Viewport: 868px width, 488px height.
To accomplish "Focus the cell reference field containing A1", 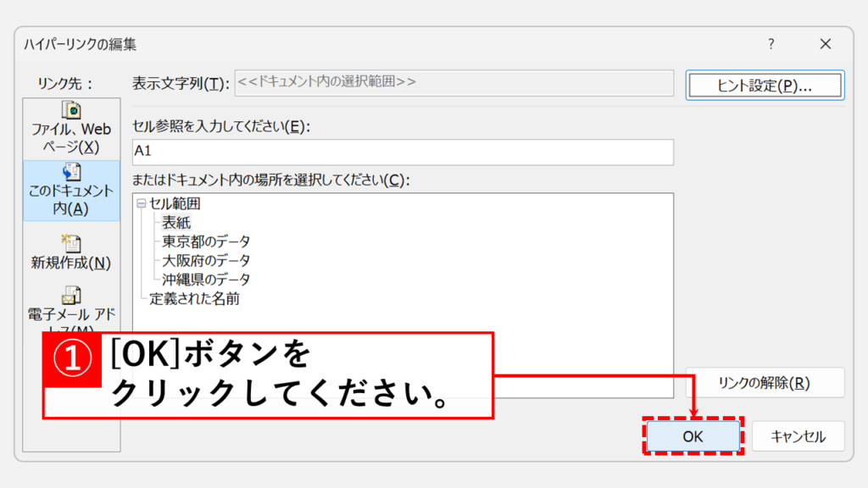I will click(403, 152).
